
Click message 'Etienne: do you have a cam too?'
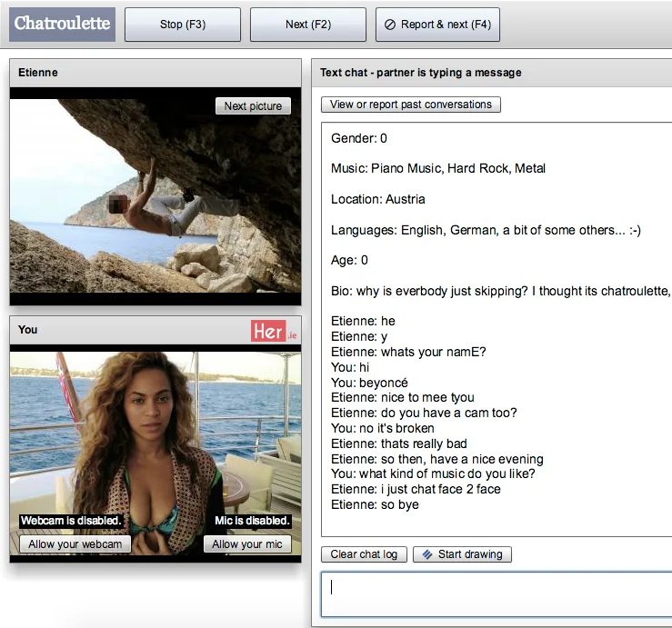tap(424, 413)
